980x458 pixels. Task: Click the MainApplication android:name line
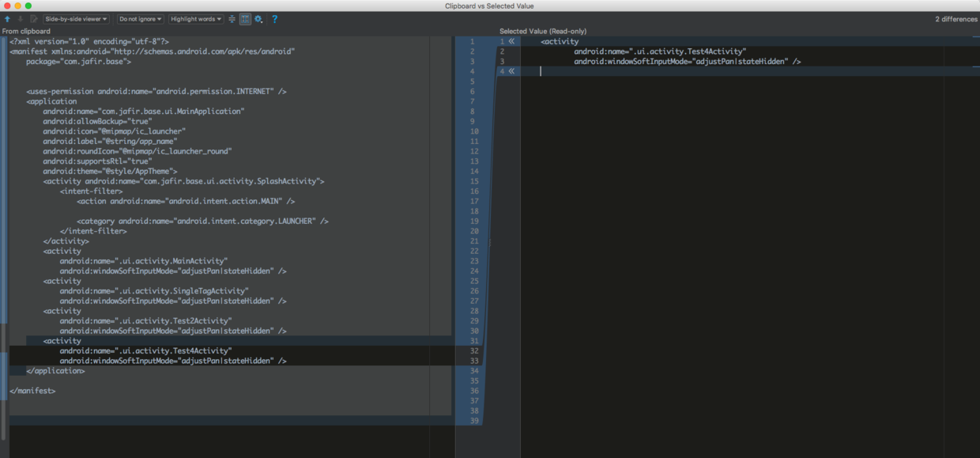(x=144, y=112)
